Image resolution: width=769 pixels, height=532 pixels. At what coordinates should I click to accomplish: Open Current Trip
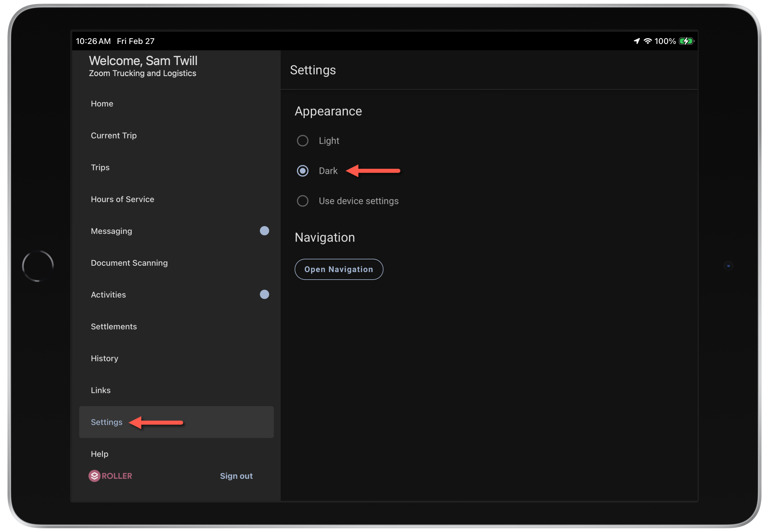[x=114, y=135]
